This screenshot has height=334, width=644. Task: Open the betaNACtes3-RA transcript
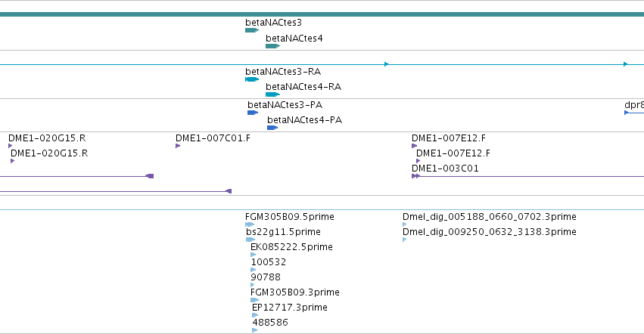(x=252, y=79)
